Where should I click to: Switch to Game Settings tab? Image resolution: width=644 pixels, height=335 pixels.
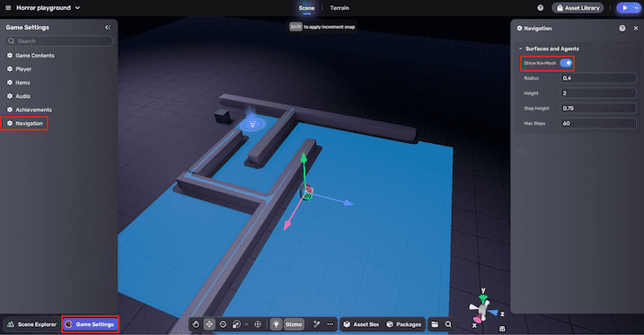point(91,324)
